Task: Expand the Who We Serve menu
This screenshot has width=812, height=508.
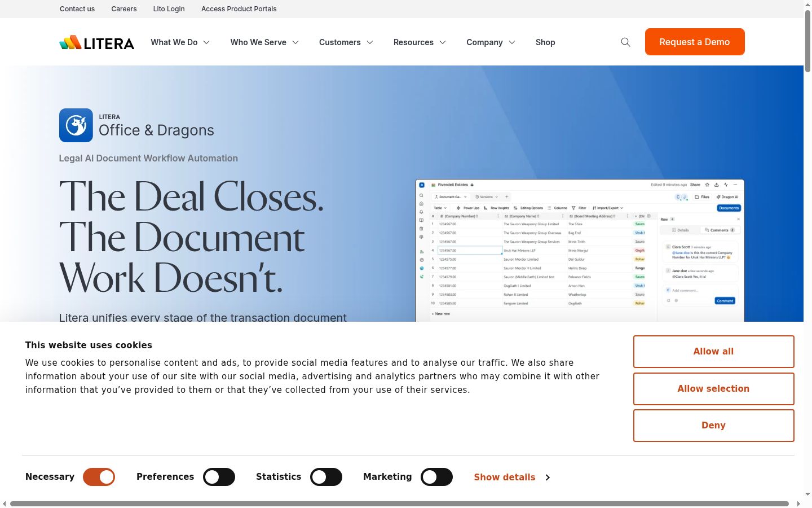Action: (264, 42)
